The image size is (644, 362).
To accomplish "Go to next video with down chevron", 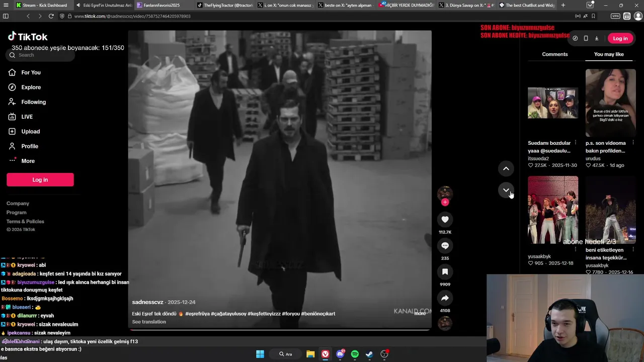I will 506,190.
